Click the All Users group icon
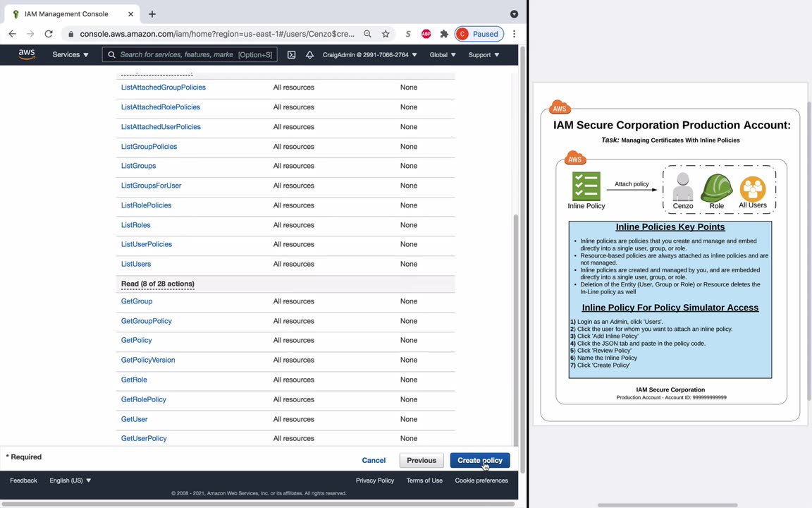This screenshot has height=508, width=812. [x=753, y=188]
